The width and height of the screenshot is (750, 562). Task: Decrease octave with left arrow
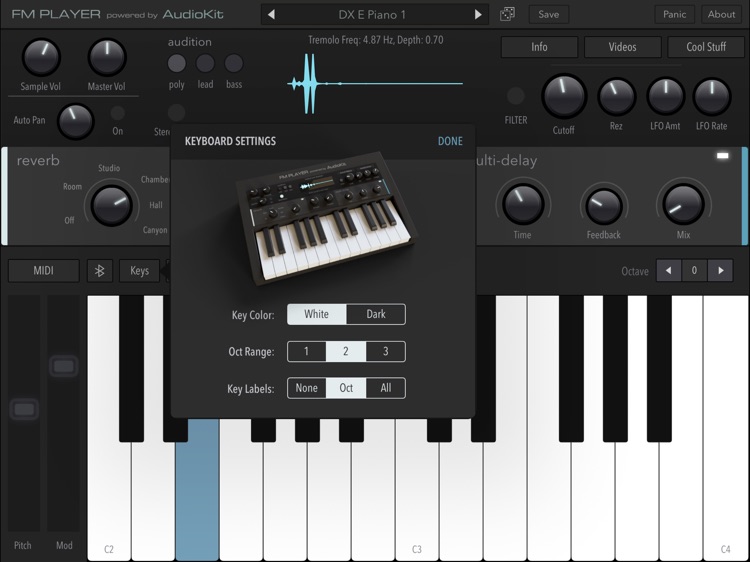tap(668, 271)
